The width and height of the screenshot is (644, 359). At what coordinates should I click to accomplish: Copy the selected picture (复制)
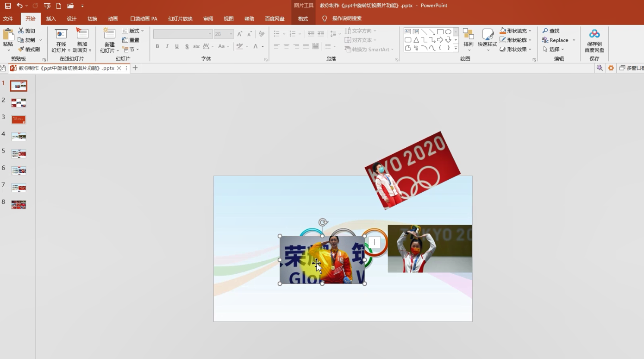pyautogui.click(x=27, y=40)
